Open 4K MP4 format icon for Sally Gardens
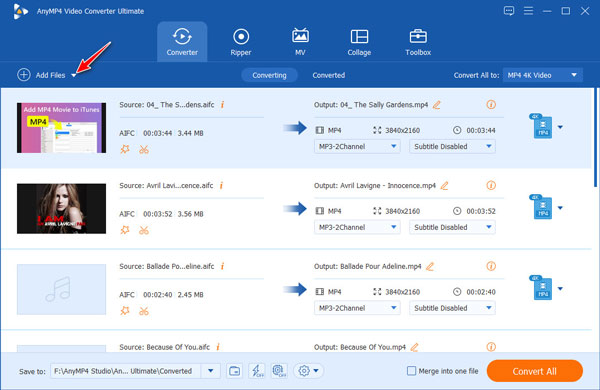This screenshot has width=600, height=390. pyautogui.click(x=541, y=126)
